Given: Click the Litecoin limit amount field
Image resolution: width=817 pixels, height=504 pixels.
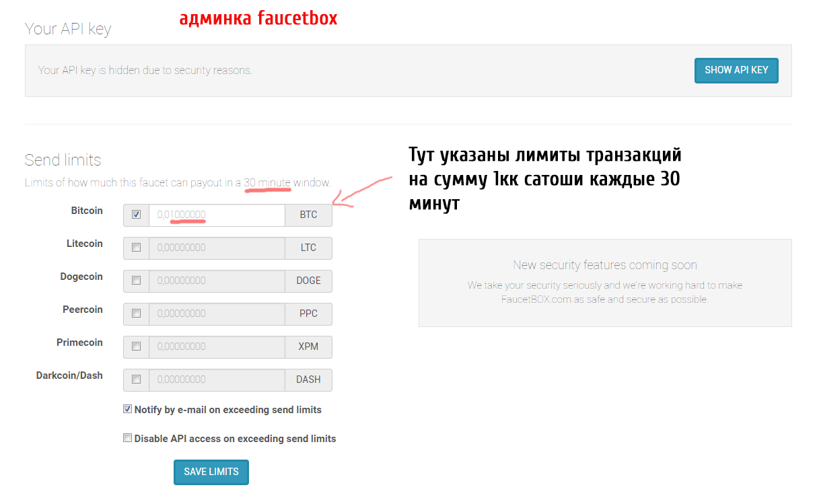Looking at the screenshot, I should coord(217,248).
